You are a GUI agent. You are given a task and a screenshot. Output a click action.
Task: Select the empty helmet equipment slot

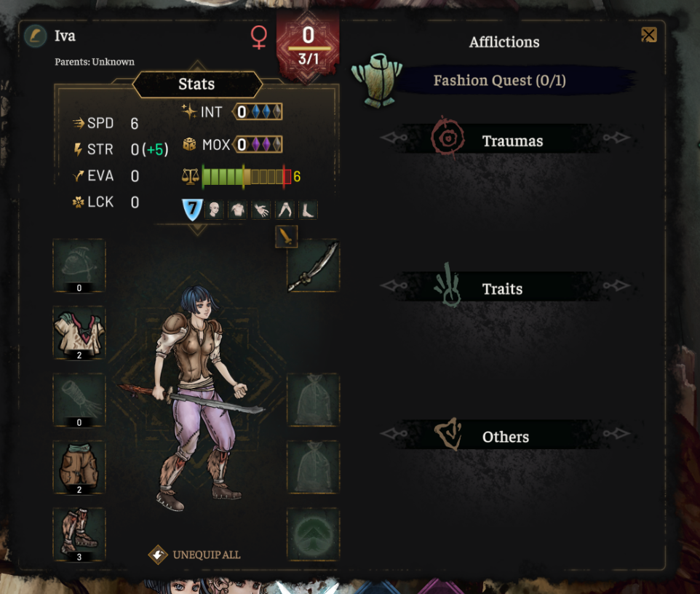pos(79,265)
